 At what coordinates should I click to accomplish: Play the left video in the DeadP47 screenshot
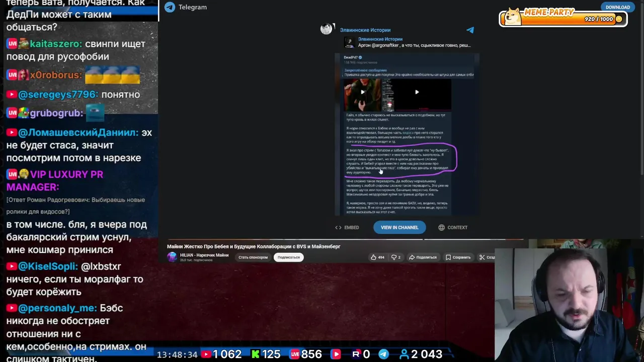coord(362,92)
